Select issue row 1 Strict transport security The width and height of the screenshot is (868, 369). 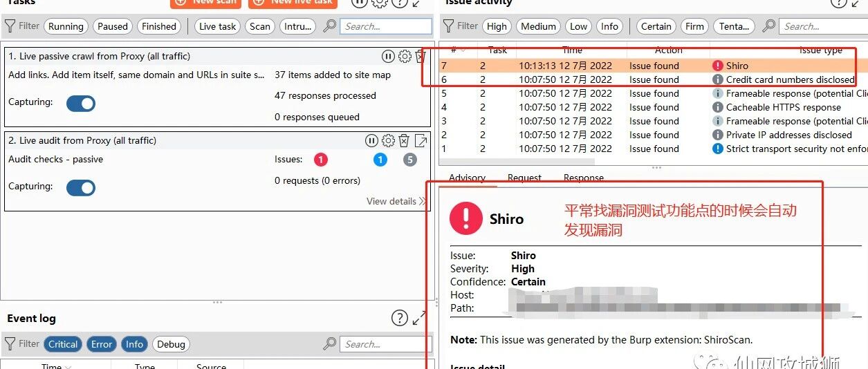(654, 149)
